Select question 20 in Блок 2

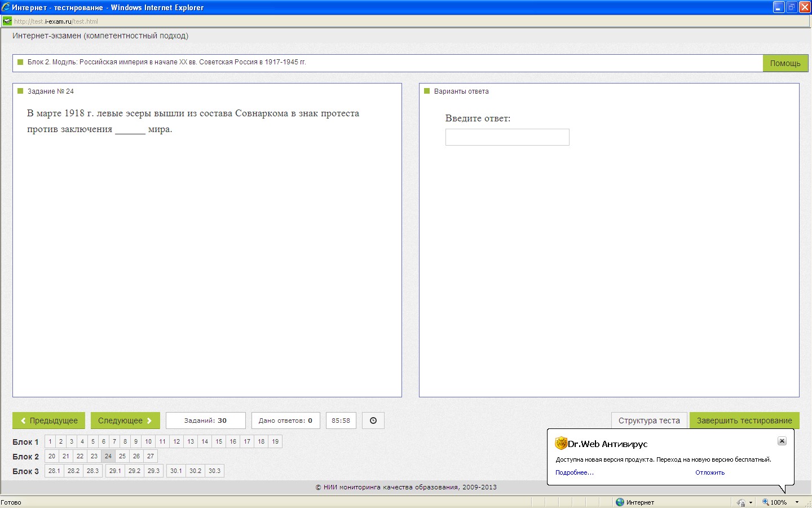pos(52,456)
